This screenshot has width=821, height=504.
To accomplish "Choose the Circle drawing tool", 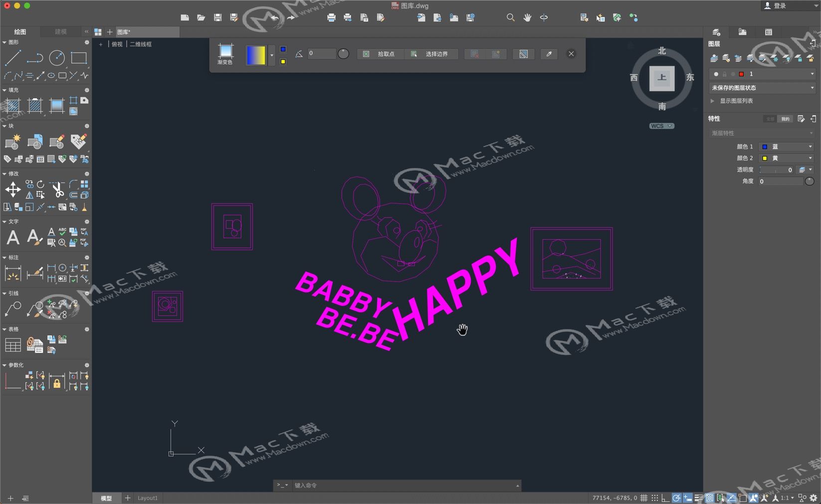I will [56, 58].
